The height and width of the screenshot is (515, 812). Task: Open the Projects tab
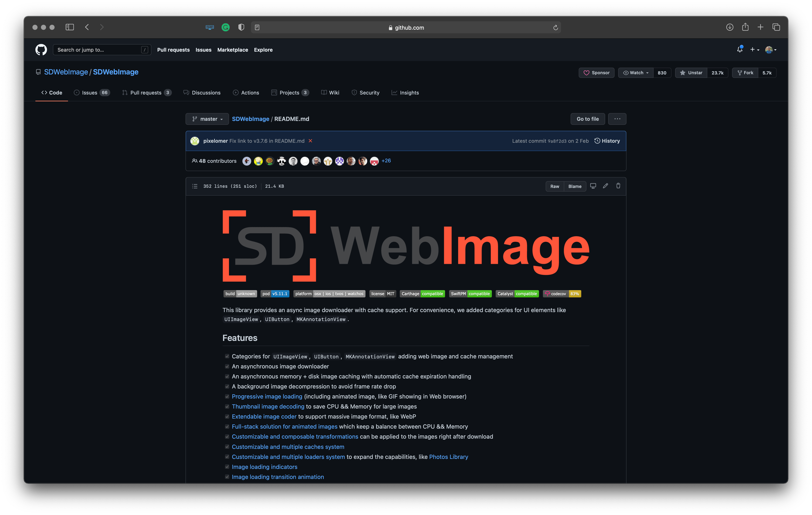click(290, 92)
